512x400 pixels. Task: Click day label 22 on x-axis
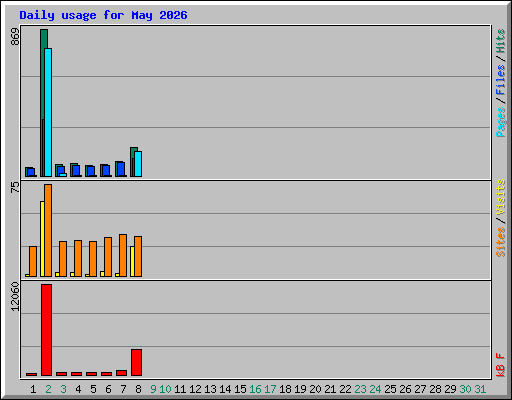coord(345,389)
